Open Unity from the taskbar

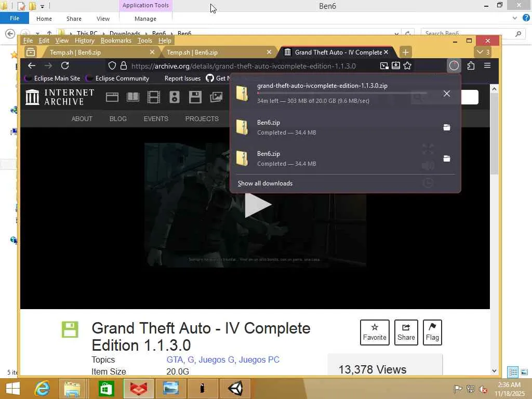pyautogui.click(x=235, y=389)
